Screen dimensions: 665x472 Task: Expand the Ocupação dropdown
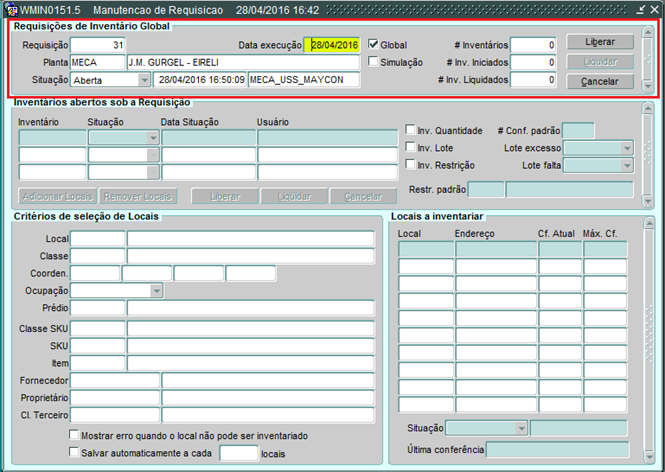tap(156, 290)
